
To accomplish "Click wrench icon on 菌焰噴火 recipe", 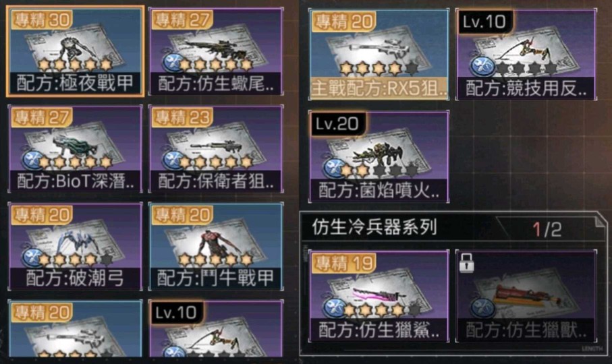I will (x=335, y=169).
